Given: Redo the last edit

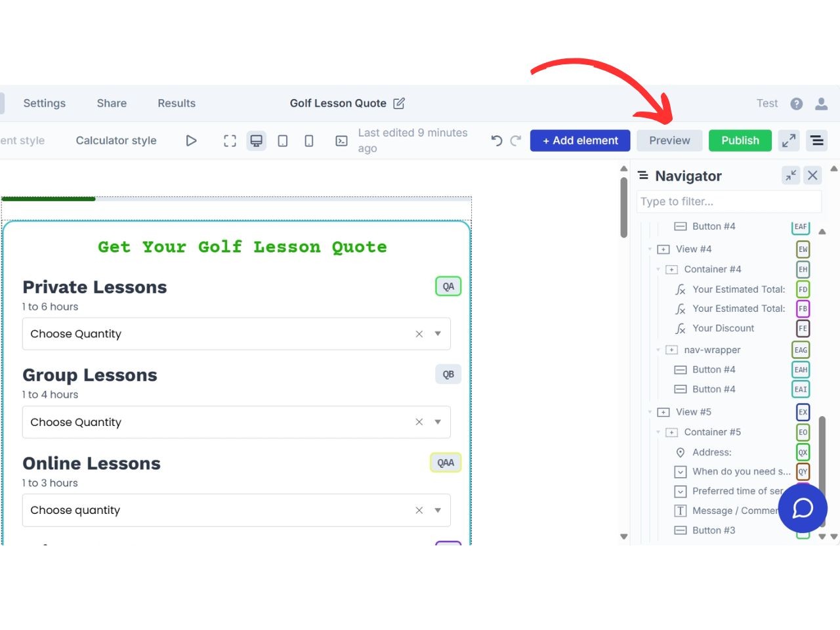Looking at the screenshot, I should [x=516, y=140].
